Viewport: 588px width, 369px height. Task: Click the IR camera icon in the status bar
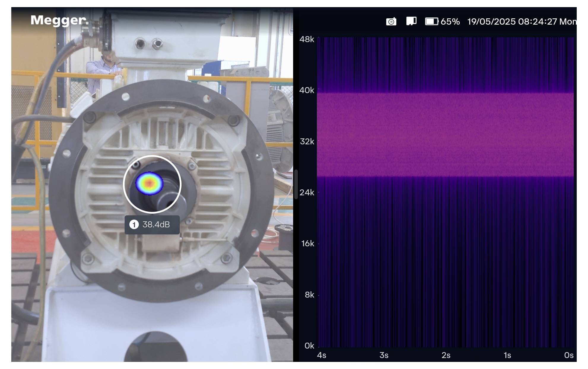coord(391,21)
